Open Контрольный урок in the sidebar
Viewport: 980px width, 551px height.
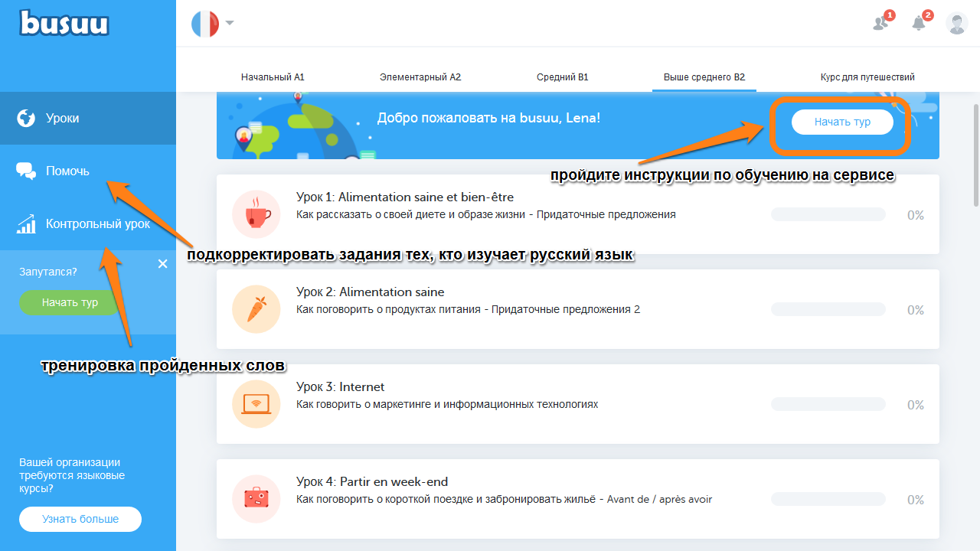click(97, 224)
